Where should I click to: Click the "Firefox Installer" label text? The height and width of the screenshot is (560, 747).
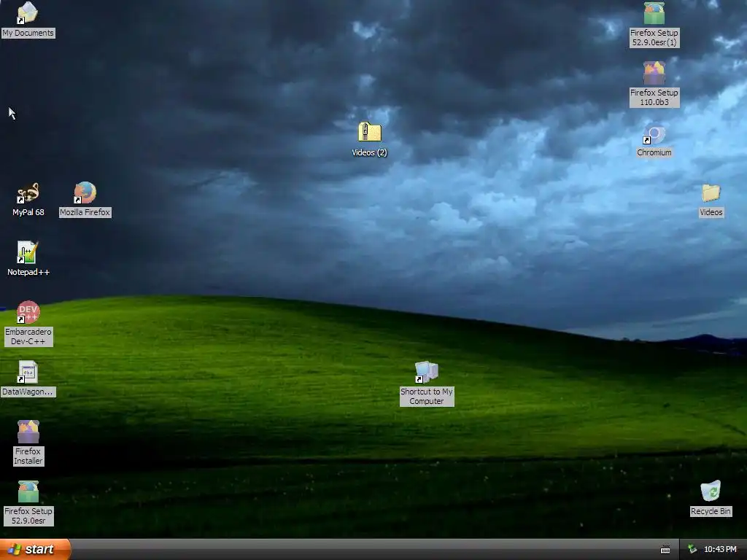(x=28, y=456)
